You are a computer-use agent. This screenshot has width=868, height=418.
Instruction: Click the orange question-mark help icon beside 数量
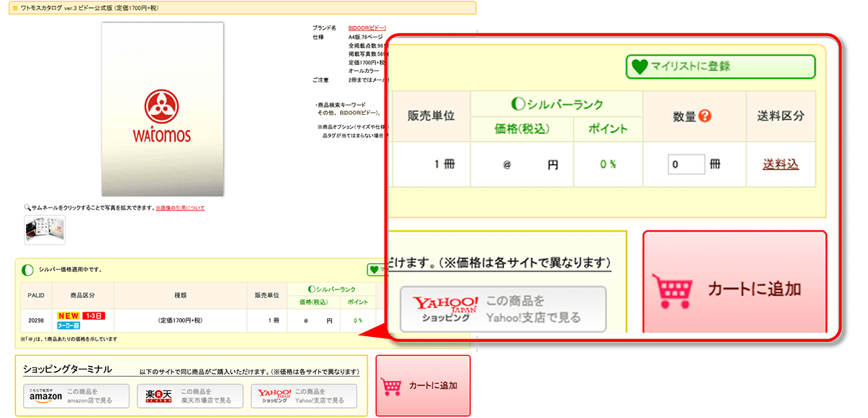click(x=706, y=116)
